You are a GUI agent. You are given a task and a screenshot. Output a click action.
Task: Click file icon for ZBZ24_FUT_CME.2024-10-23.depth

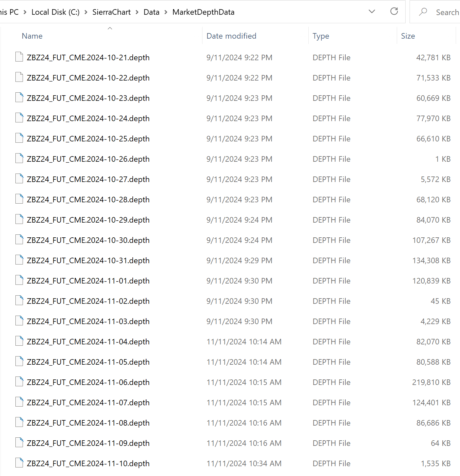pyautogui.click(x=19, y=98)
